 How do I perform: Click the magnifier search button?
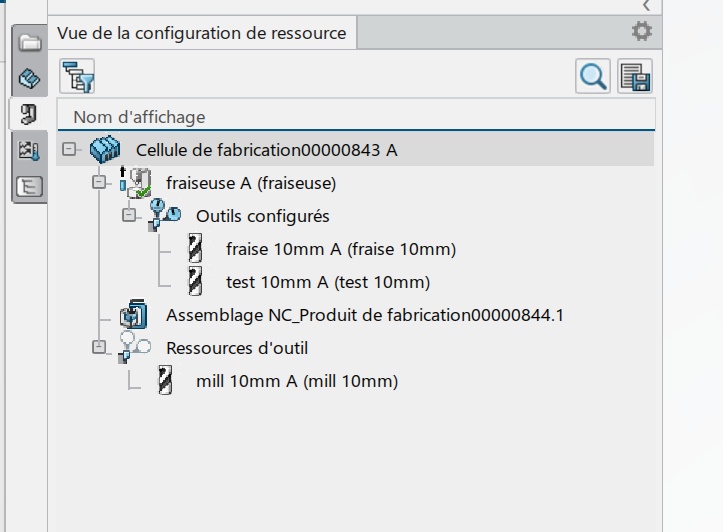593,77
